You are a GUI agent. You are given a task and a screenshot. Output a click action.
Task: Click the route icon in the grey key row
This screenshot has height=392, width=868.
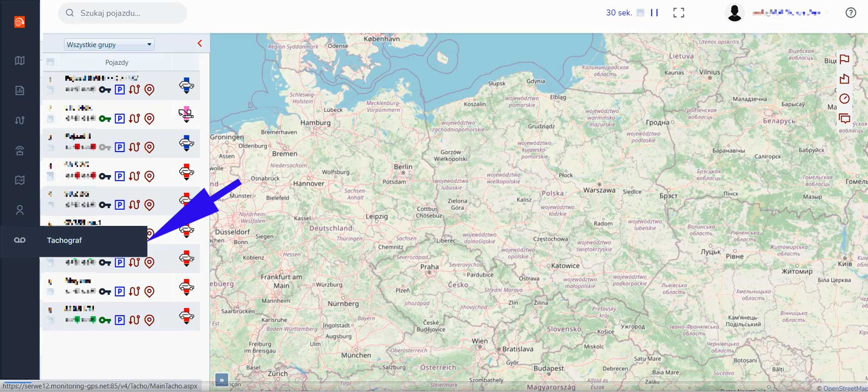[134, 147]
